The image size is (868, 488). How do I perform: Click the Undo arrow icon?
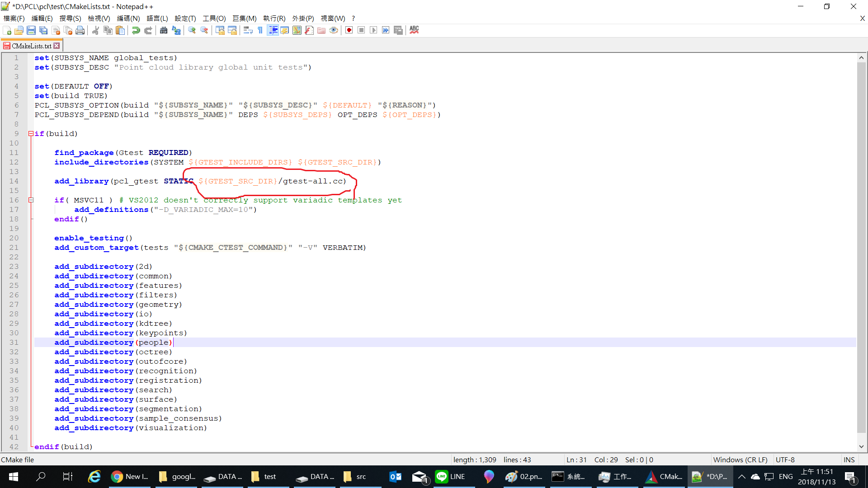(x=136, y=30)
